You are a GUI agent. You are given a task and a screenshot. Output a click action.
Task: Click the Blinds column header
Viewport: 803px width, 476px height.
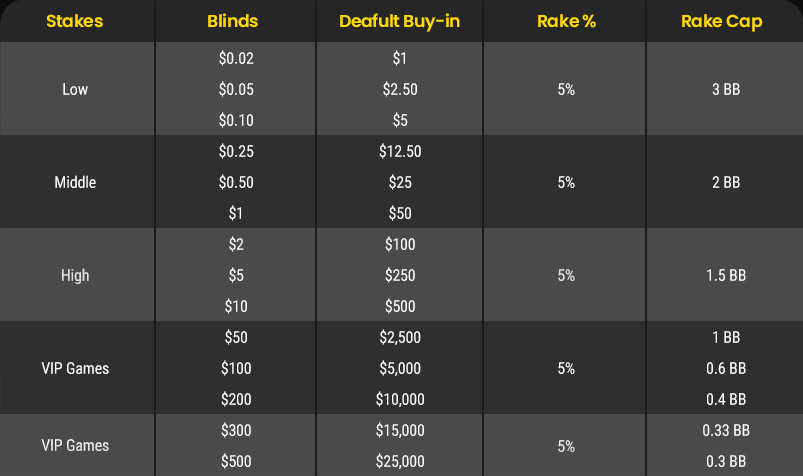233,21
